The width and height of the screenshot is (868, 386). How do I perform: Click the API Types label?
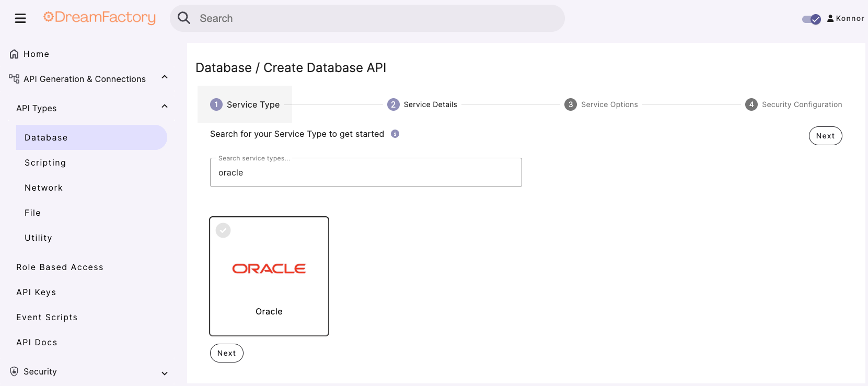click(37, 108)
